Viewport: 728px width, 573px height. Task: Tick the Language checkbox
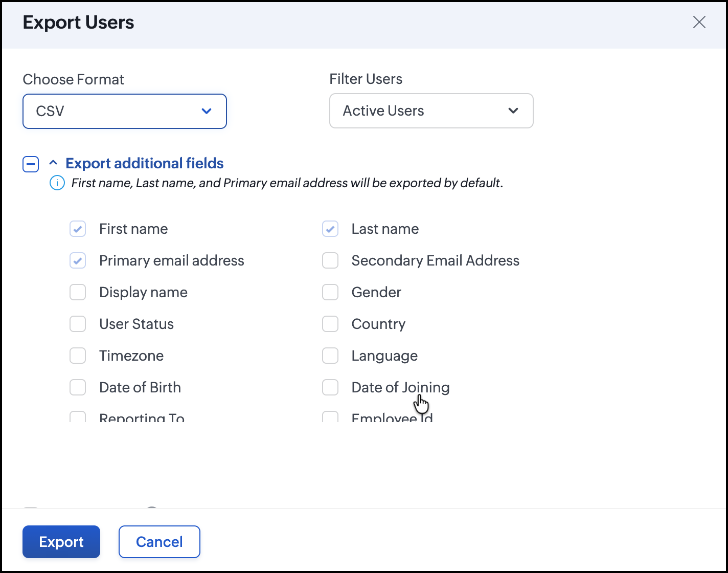click(330, 356)
